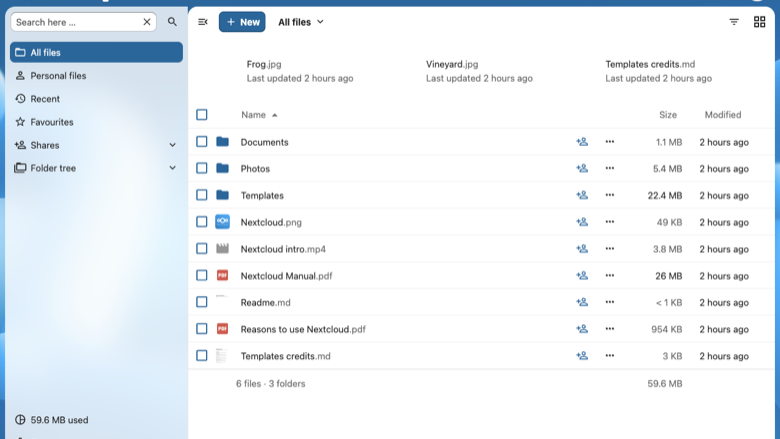Open recent Templates credits.md card
The image size is (780, 439).
(x=658, y=71)
